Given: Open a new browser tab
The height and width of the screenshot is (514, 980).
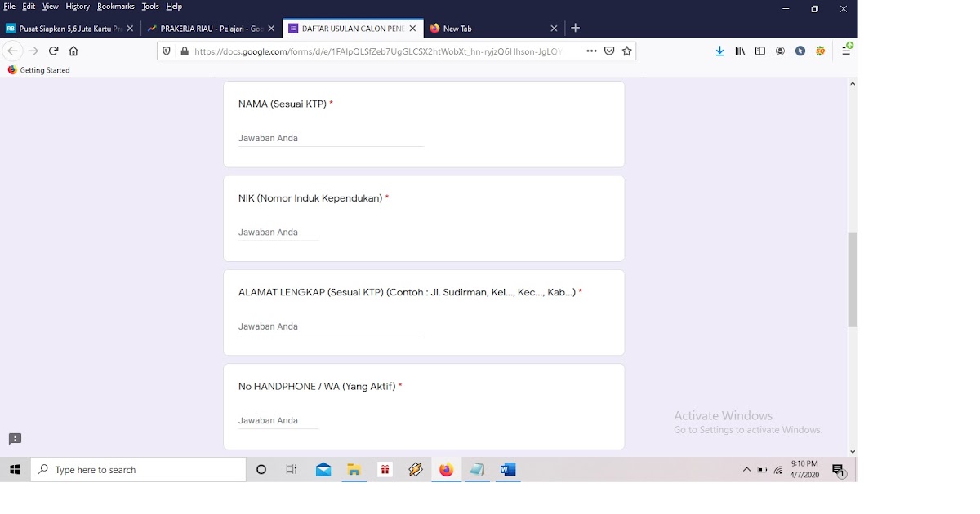Looking at the screenshot, I should (x=575, y=28).
